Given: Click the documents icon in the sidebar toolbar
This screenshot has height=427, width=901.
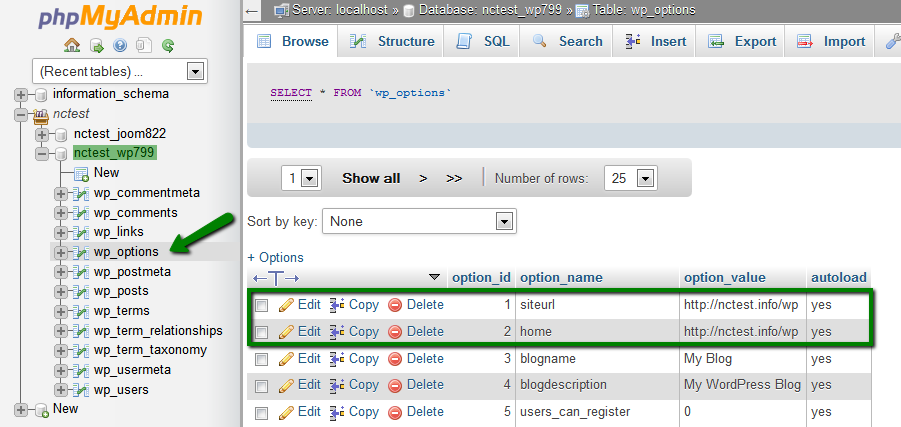Looking at the screenshot, I should [x=144, y=45].
